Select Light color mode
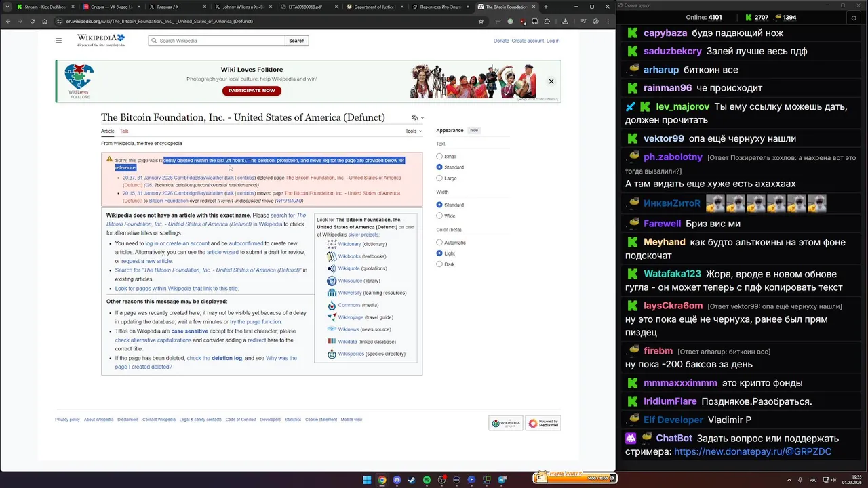868x488 pixels. 439,253
